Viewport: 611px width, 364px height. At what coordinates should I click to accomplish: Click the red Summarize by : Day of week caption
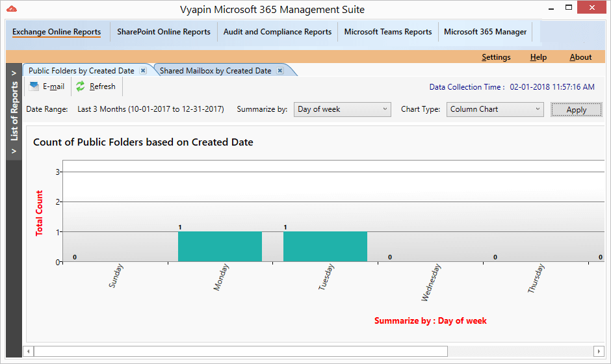430,320
